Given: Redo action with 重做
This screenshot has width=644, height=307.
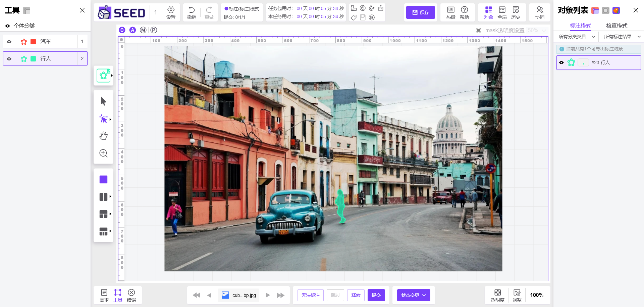Looking at the screenshot, I should tap(209, 12).
